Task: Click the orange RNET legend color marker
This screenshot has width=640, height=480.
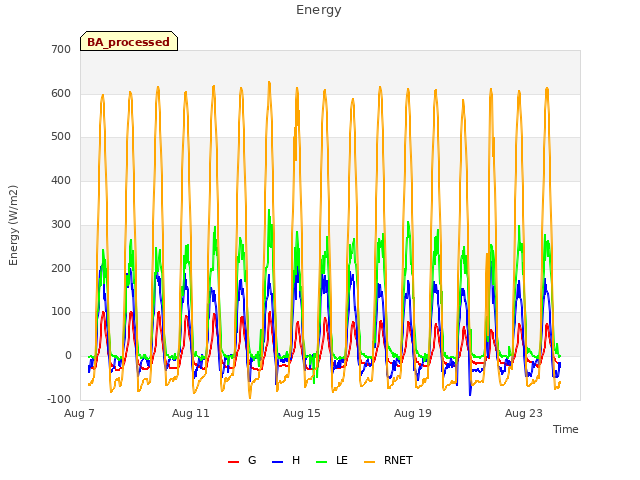Action: click(369, 462)
